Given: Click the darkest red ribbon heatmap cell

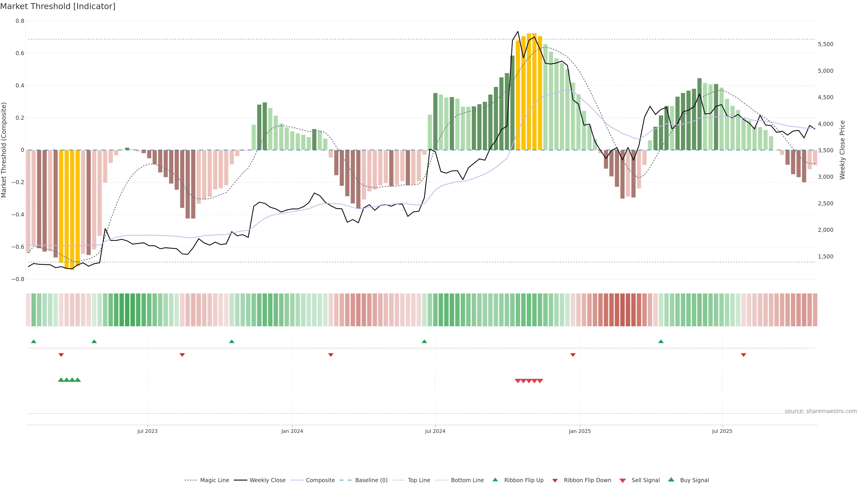Looking at the screenshot, I should point(622,310).
